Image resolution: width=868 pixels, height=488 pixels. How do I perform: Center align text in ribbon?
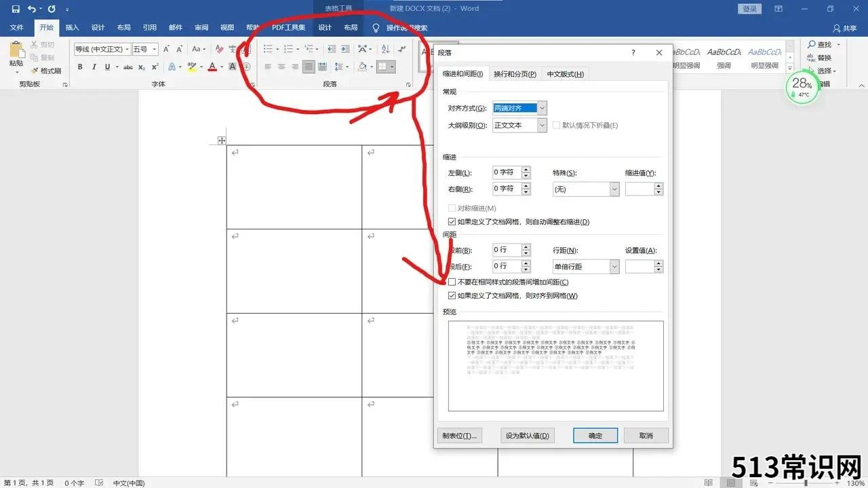[x=281, y=67]
